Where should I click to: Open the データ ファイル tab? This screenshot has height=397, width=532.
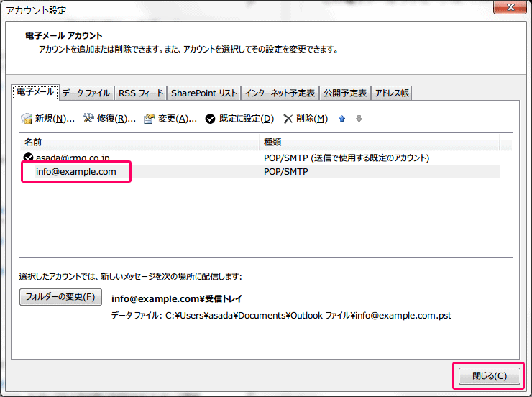86,93
